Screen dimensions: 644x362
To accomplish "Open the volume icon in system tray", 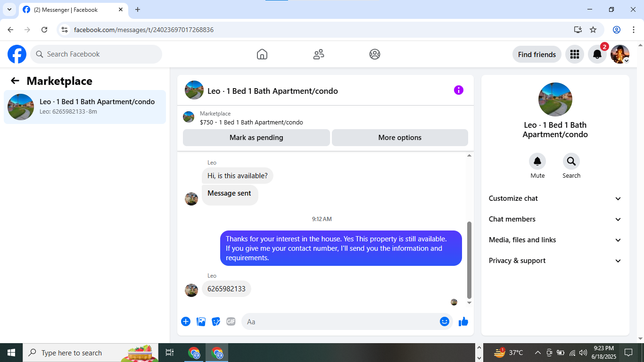I will [x=583, y=353].
